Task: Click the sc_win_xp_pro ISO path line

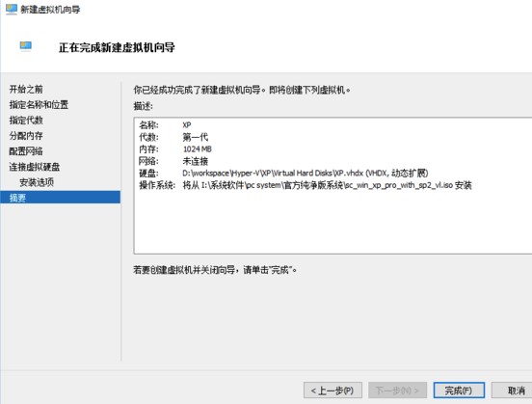Action: (x=327, y=185)
